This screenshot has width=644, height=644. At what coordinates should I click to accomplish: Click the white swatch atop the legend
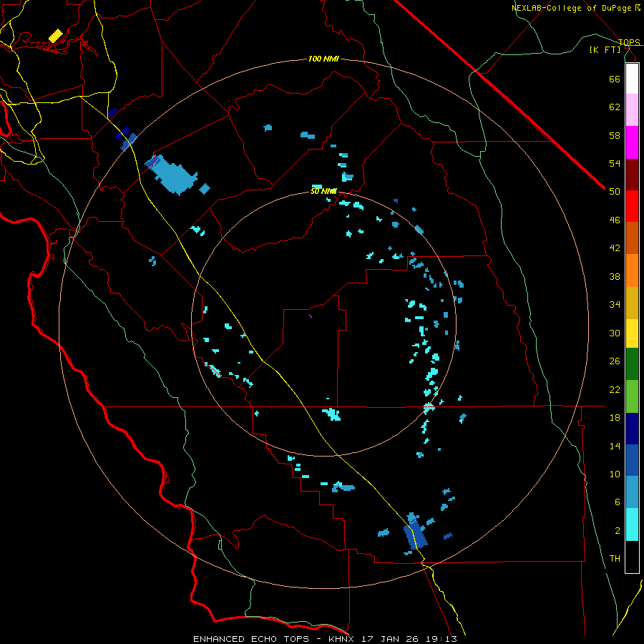pyautogui.click(x=632, y=79)
